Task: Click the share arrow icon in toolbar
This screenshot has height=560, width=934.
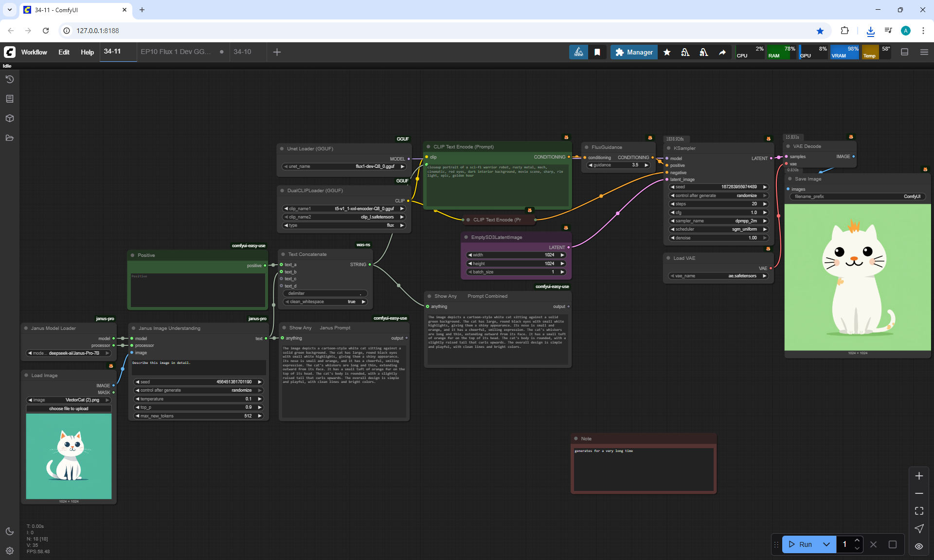Action: pyautogui.click(x=722, y=52)
